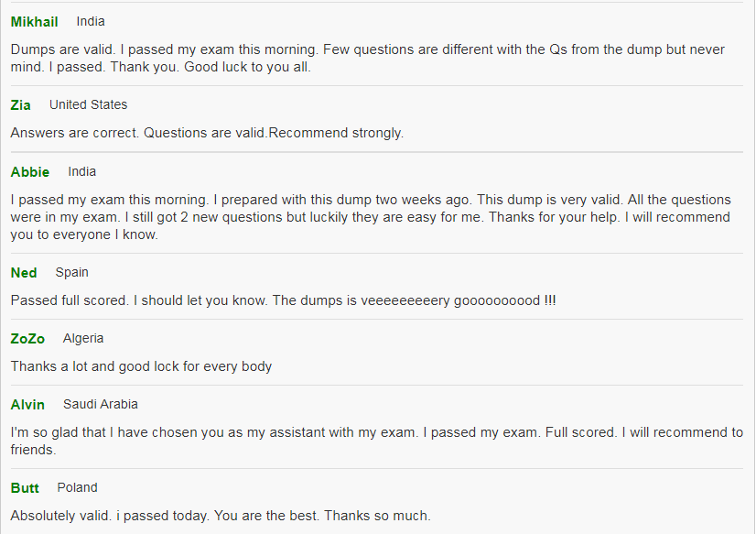
Task: Click the reviewer name Ned
Action: [24, 273]
